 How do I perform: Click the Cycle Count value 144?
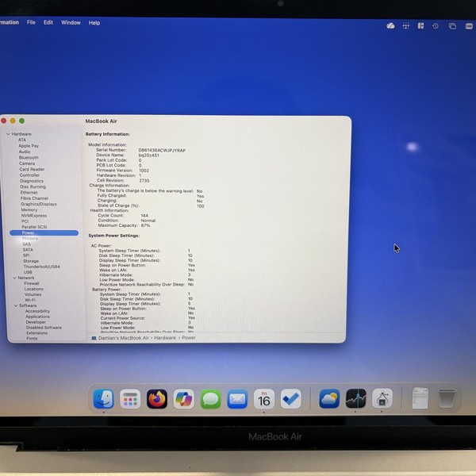click(x=144, y=216)
